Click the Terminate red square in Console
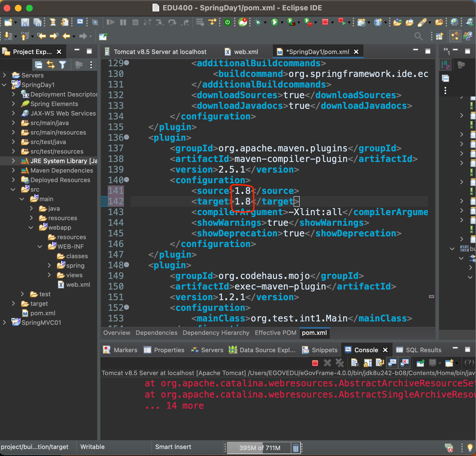Screen dimensions: 476x456 (315, 363)
